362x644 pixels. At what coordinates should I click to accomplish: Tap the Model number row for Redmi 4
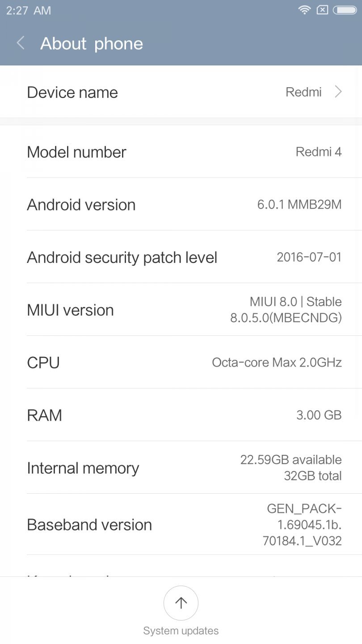(x=181, y=152)
